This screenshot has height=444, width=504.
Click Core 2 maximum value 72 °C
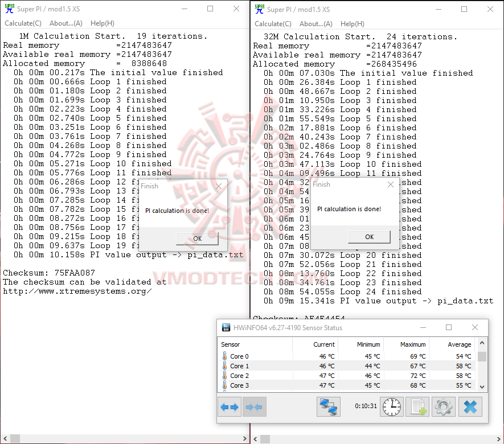tap(417, 376)
